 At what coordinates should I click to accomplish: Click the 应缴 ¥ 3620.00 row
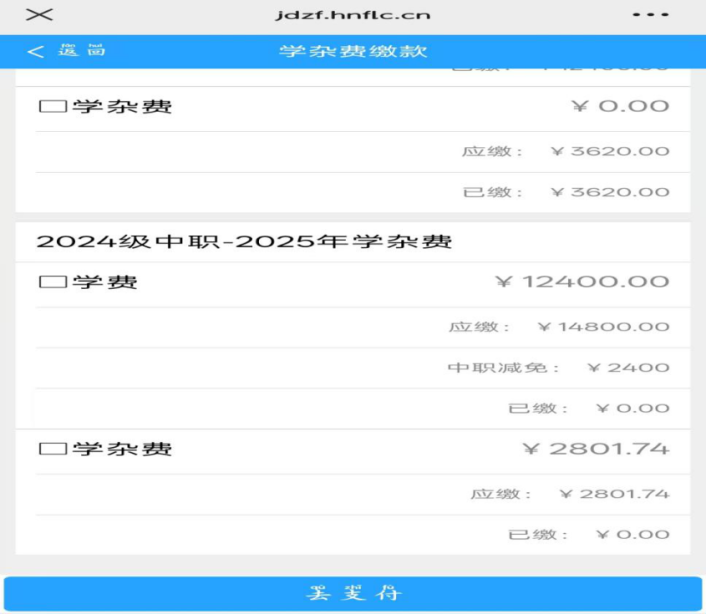pyautogui.click(x=363, y=152)
